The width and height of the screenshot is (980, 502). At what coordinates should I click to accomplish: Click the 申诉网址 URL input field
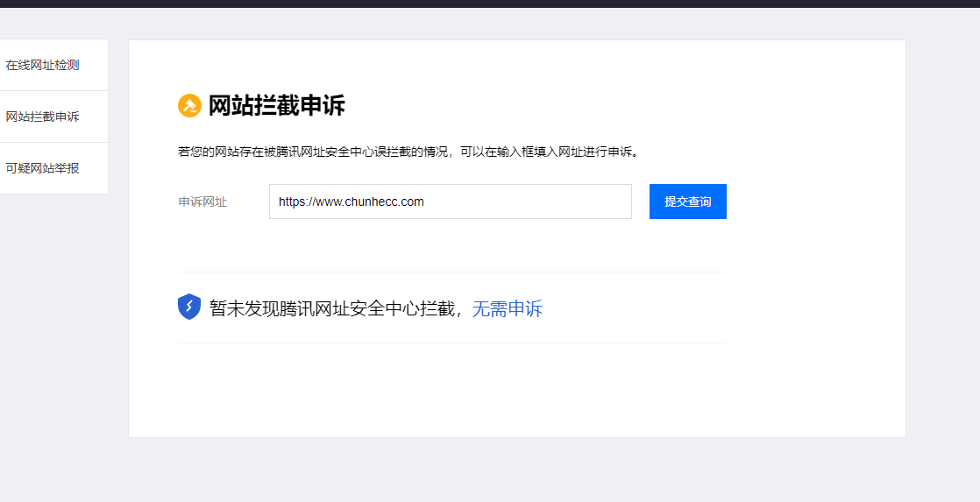(450, 202)
